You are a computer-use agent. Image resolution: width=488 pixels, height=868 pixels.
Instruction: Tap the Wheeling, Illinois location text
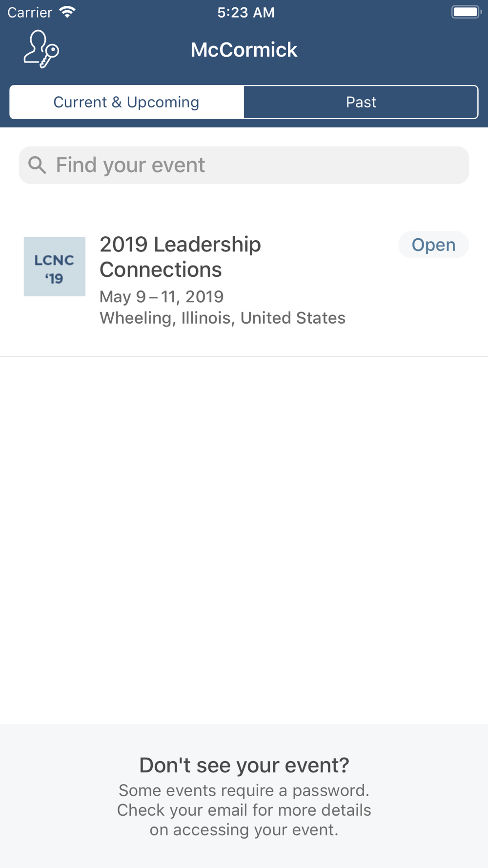click(223, 318)
